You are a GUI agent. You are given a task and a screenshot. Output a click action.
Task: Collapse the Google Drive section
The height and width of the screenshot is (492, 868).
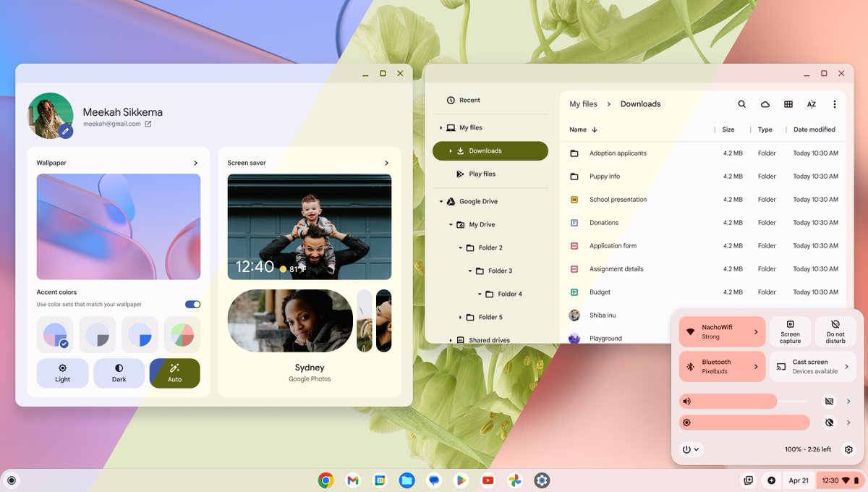pos(441,201)
